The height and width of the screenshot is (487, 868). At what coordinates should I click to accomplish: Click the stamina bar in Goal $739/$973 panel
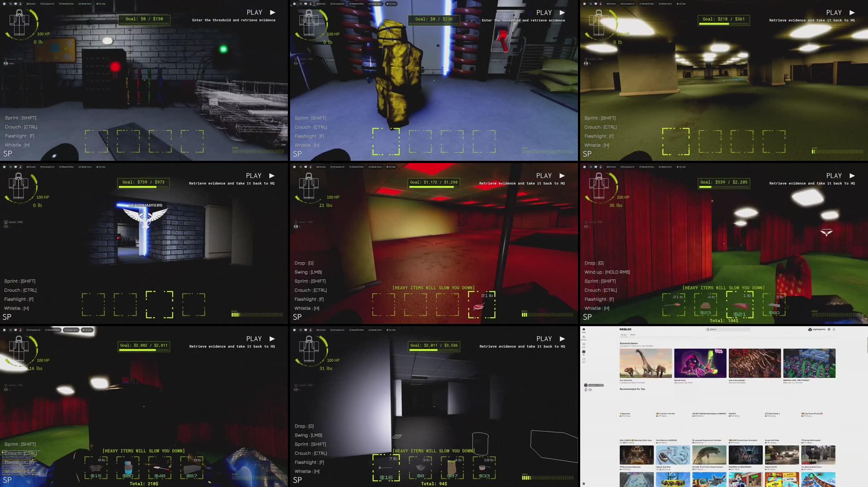coord(257,314)
